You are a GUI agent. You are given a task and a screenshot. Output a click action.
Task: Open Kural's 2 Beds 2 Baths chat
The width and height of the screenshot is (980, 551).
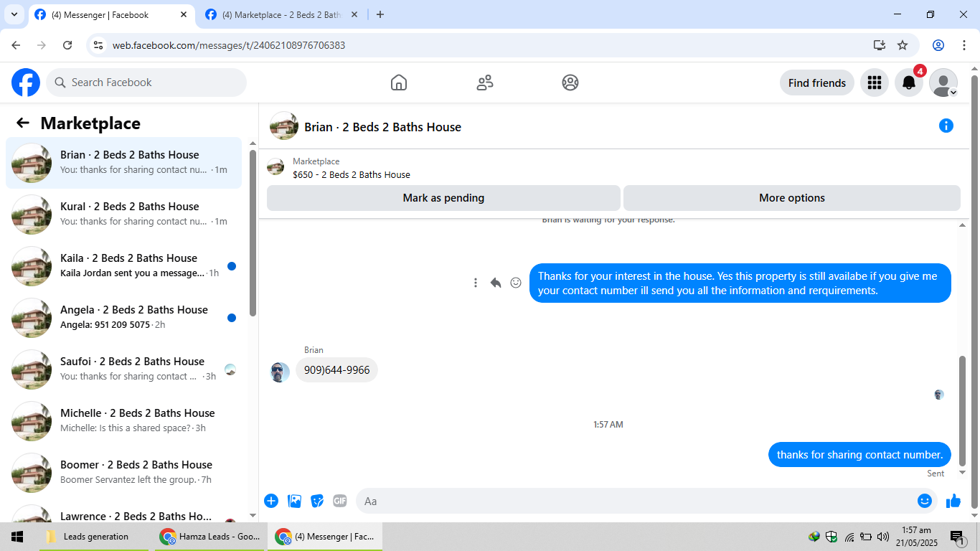[124, 215]
